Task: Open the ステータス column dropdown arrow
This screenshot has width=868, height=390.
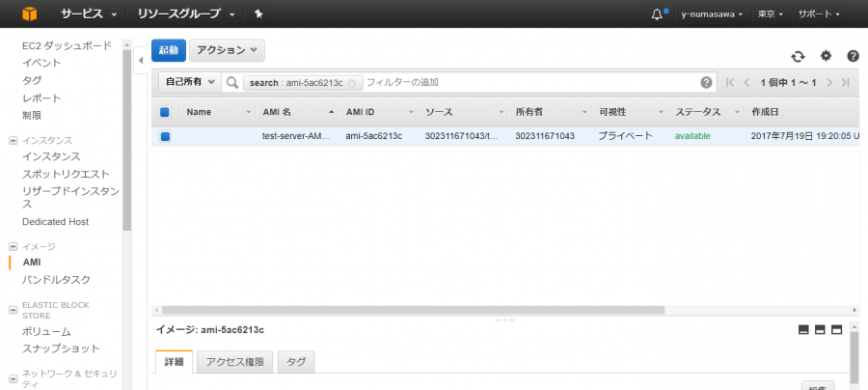Action: [x=738, y=112]
